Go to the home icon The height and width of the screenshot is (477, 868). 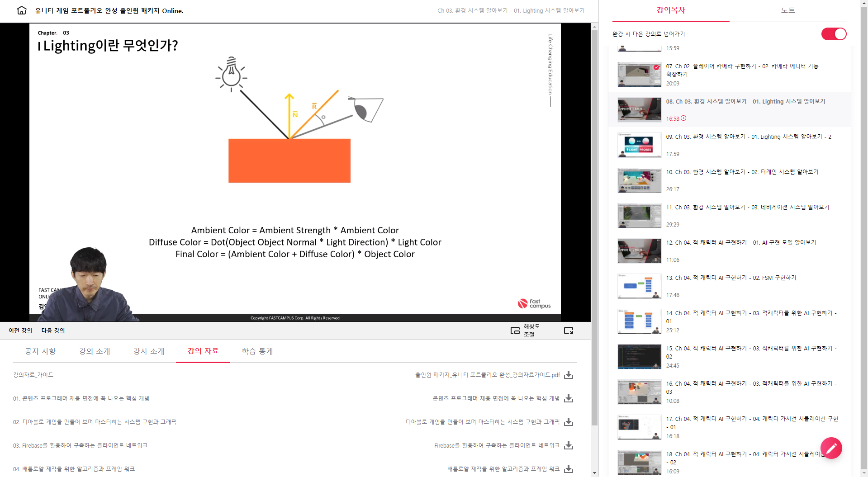point(22,10)
